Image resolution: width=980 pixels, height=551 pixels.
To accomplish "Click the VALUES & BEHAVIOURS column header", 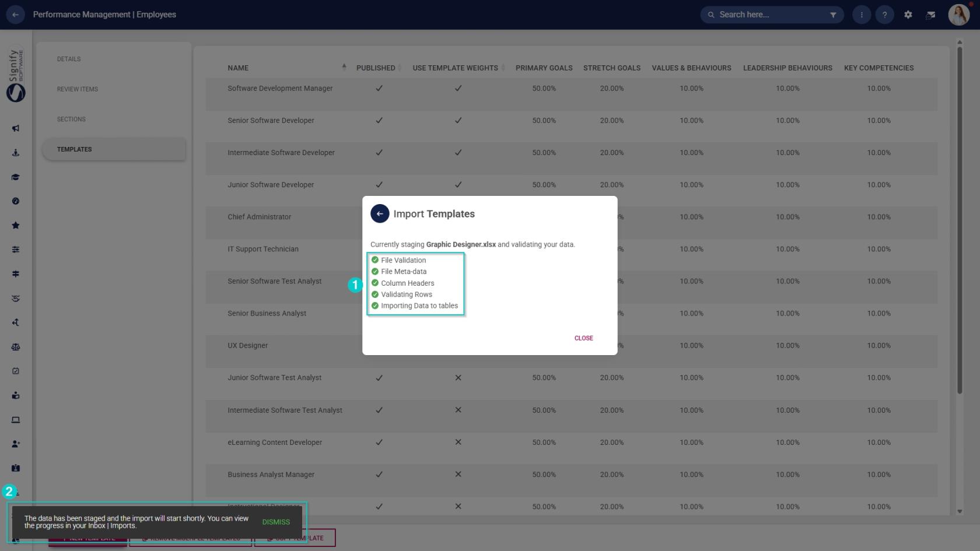I will (x=691, y=68).
